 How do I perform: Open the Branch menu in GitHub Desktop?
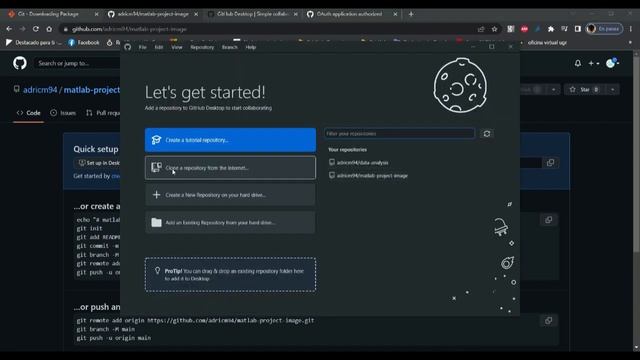[x=229, y=47]
